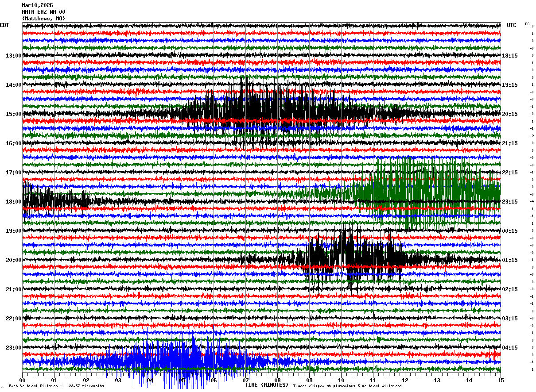Click minute tick label 04 on axis
Screen dimensions: 536x392
pyautogui.click(x=150, y=380)
